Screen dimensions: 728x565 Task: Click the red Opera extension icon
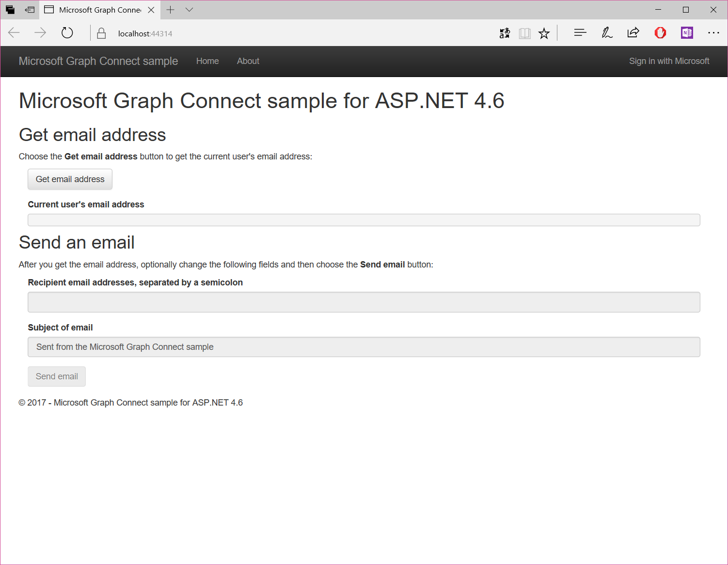[x=660, y=33]
